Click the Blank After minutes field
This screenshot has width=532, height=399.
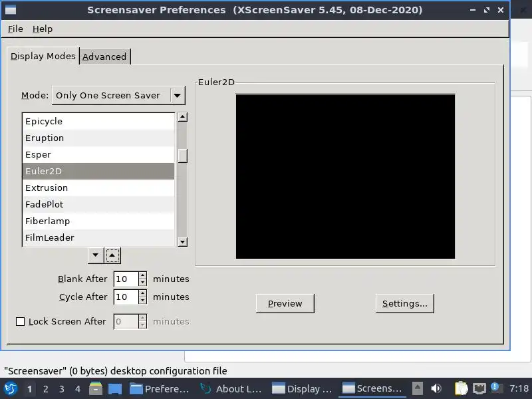pos(126,279)
